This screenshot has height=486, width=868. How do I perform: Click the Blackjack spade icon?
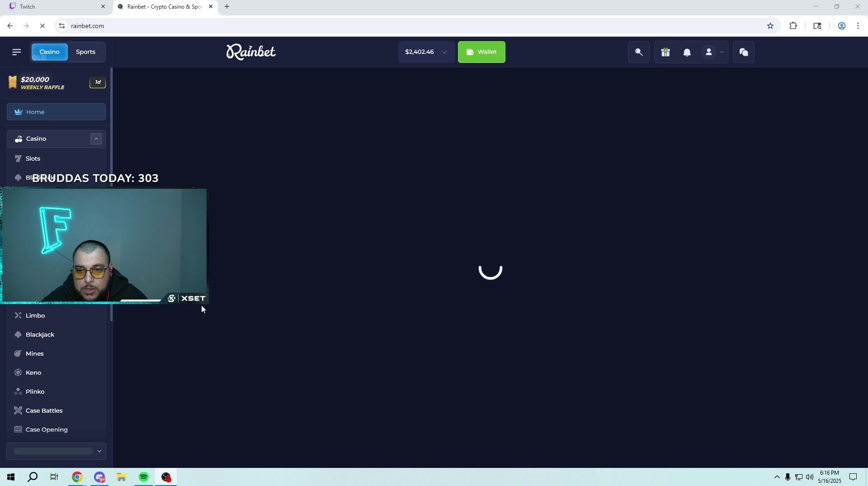(x=18, y=335)
